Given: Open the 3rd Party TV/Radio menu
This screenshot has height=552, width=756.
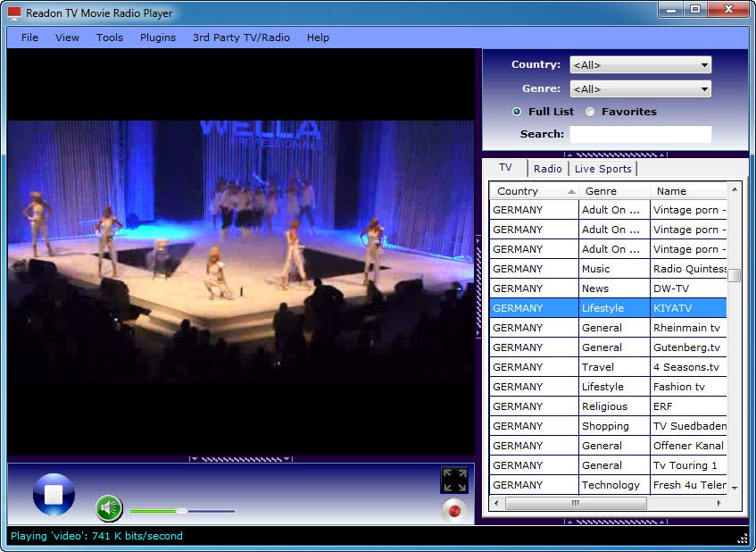Looking at the screenshot, I should [241, 38].
